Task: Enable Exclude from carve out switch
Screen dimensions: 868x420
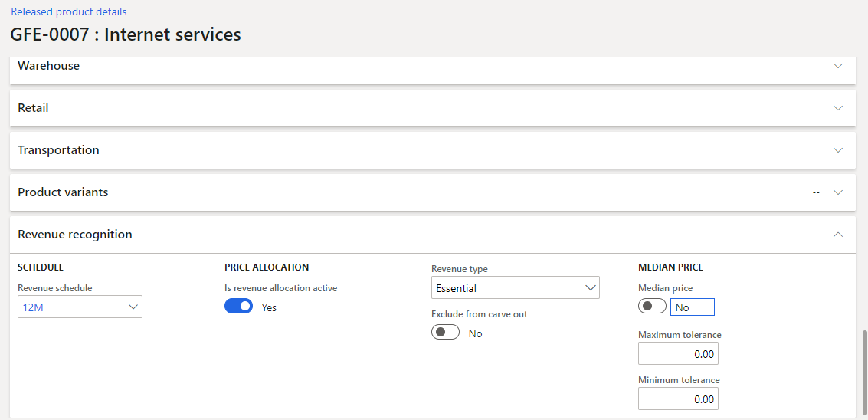Action: 445,333
